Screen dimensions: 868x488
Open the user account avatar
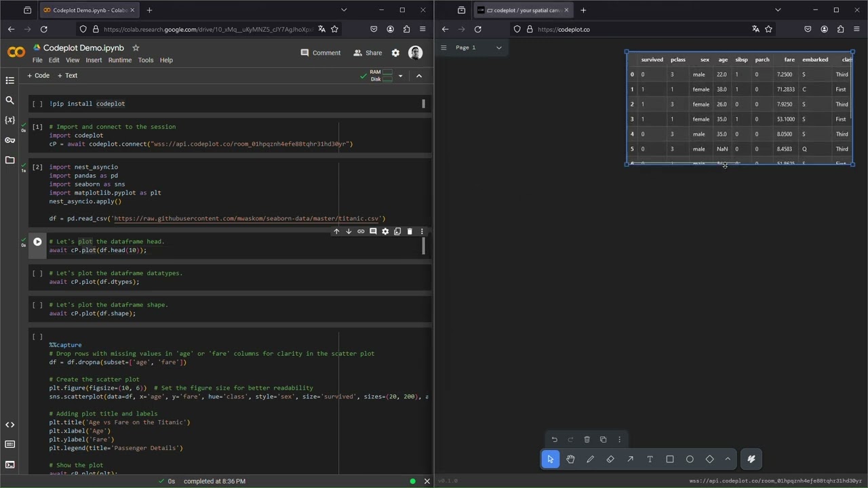[x=416, y=53]
